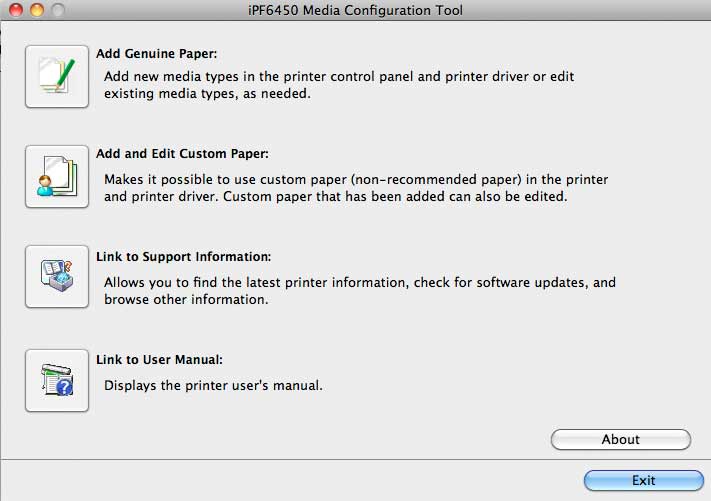Screen dimensions: 711x501
Task: Open the Link to Support Information icon
Action: click(x=57, y=277)
